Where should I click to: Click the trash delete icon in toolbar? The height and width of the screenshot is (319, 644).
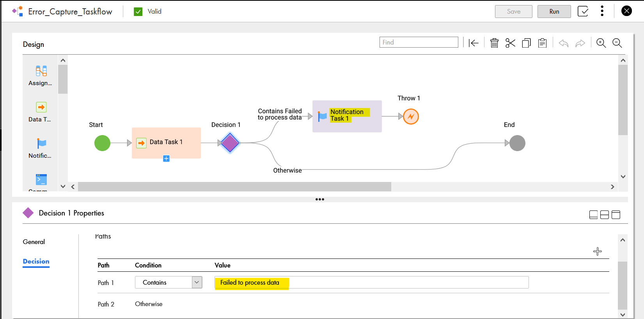[494, 43]
